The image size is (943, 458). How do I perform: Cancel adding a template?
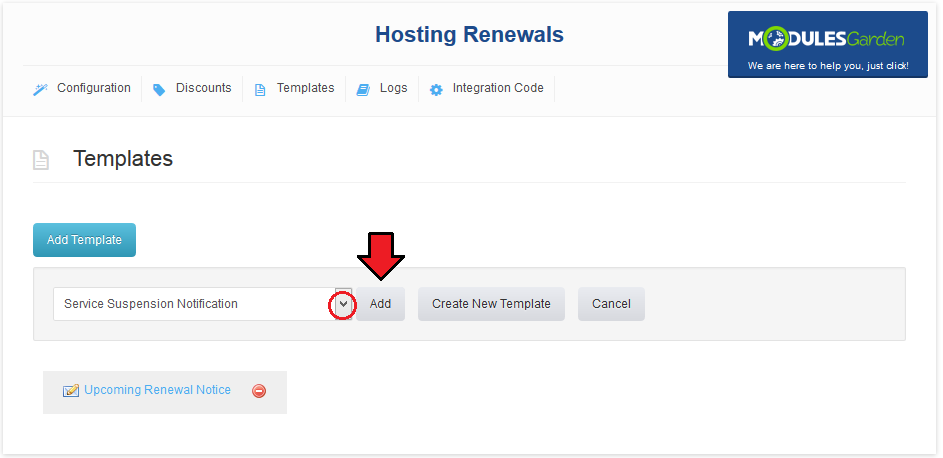click(611, 304)
